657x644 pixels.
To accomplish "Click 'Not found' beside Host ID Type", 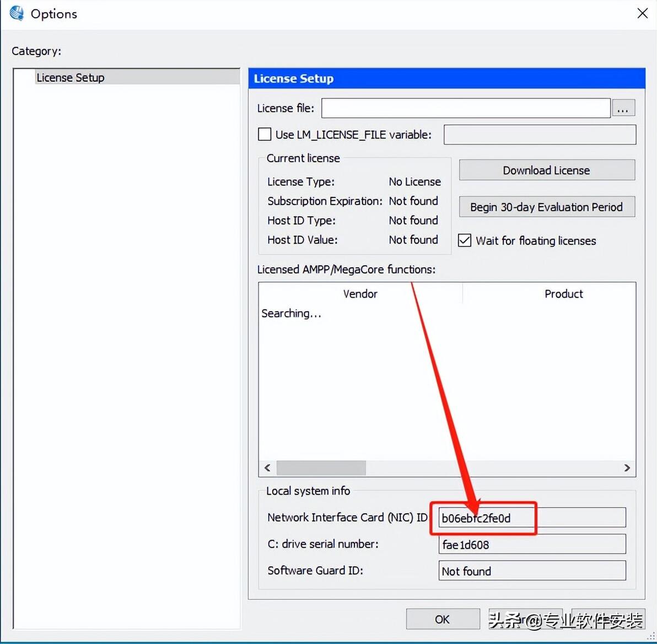I will click(x=413, y=220).
